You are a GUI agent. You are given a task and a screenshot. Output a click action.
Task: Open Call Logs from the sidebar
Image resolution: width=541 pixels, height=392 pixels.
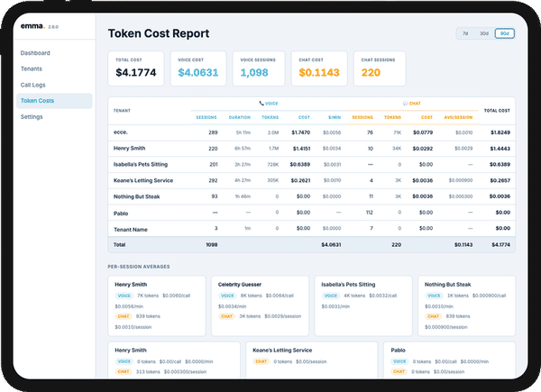coord(33,85)
